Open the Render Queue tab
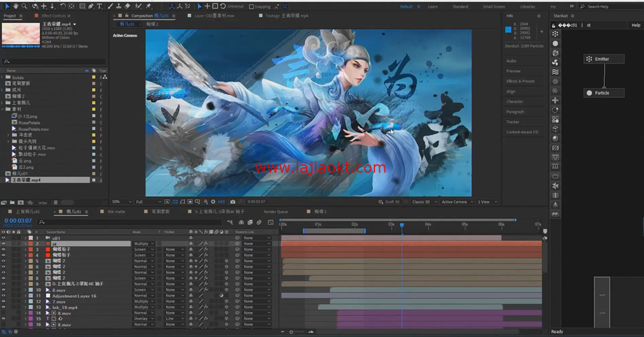The image size is (644, 337). (276, 211)
